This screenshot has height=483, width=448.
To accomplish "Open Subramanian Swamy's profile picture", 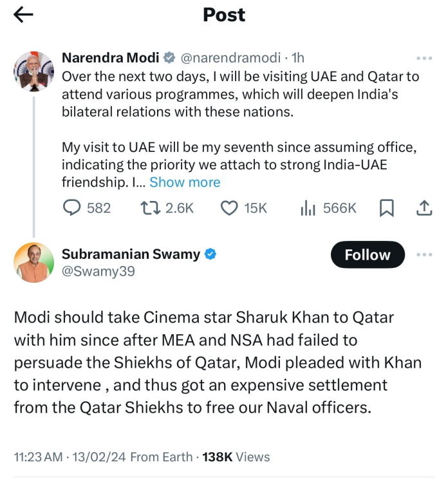I will click(33, 263).
